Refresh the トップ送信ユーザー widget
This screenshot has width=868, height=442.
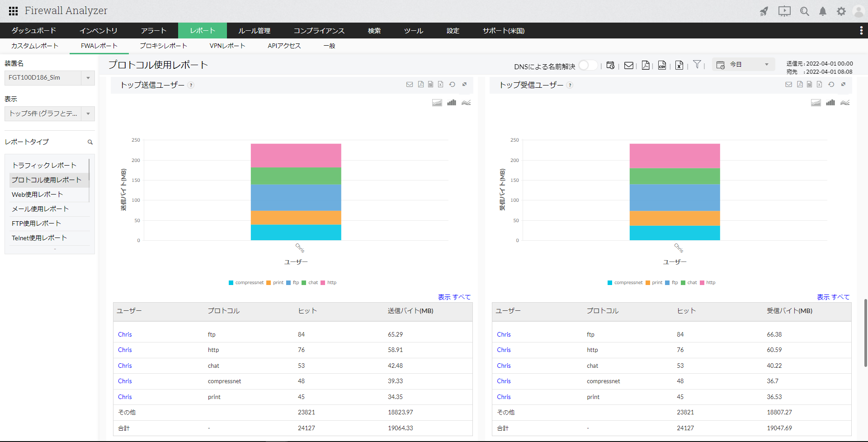point(452,85)
